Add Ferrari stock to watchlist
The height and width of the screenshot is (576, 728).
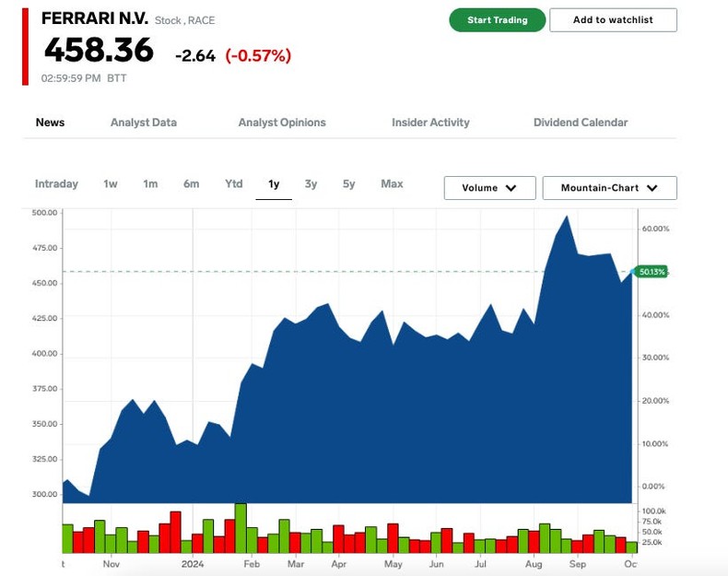click(613, 20)
